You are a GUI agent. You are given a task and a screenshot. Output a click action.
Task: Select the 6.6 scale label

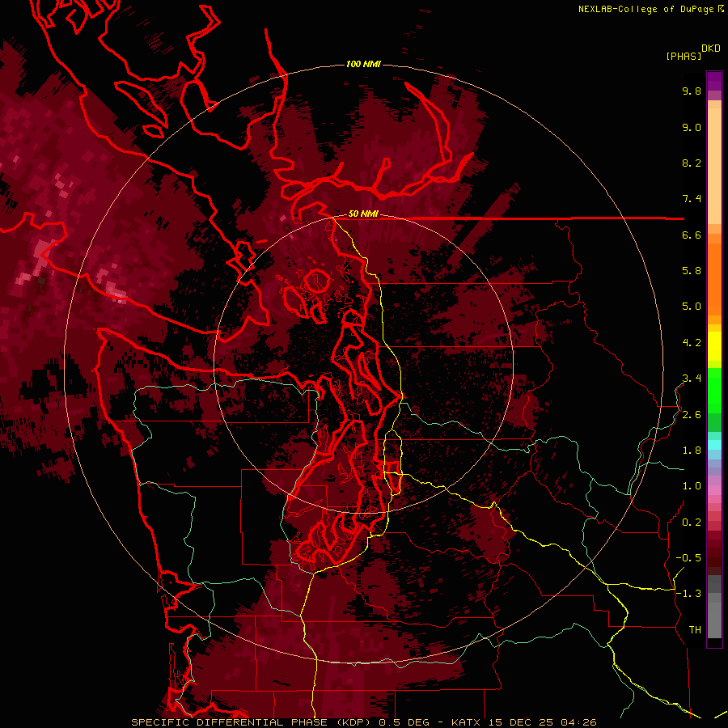(692, 235)
